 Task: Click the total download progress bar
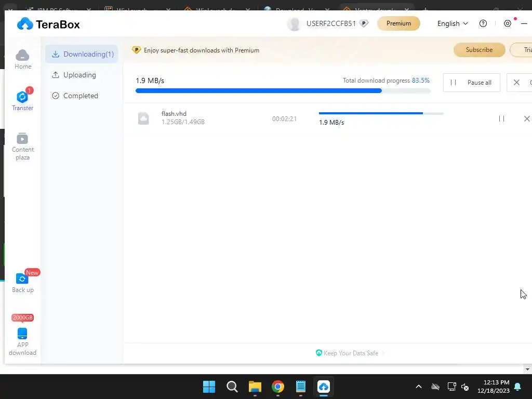click(x=283, y=90)
